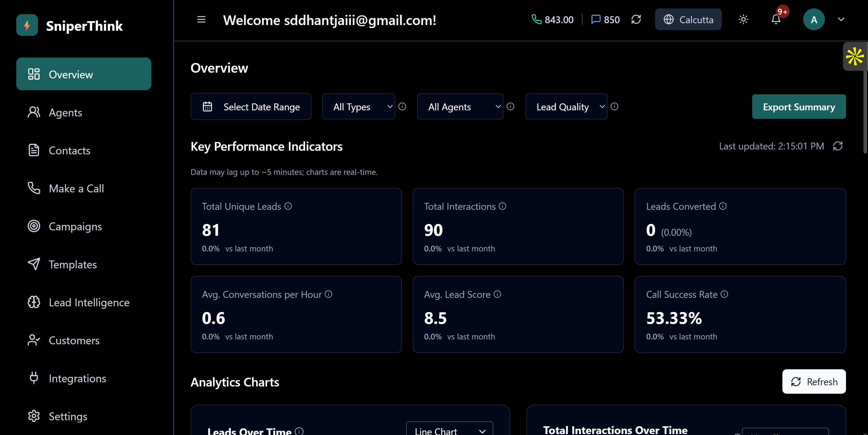Image resolution: width=868 pixels, height=435 pixels.
Task: Click the chat message credits icon
Action: click(x=596, y=20)
